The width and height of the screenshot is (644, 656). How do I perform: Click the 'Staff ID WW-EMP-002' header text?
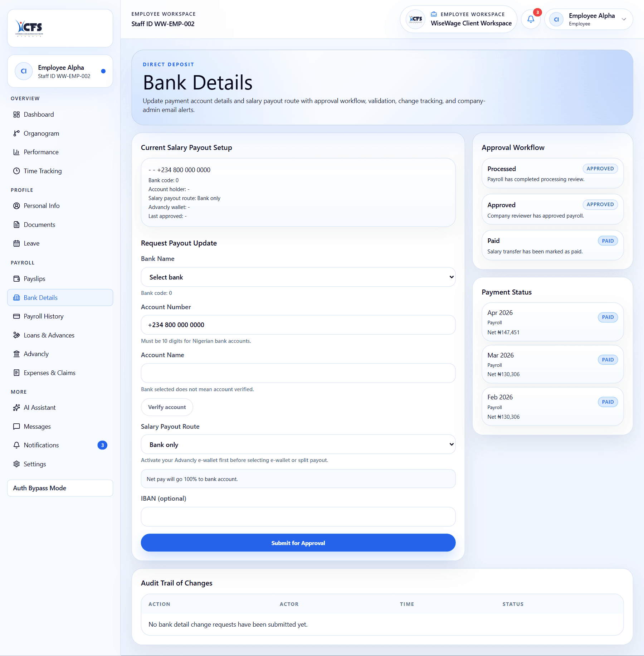(x=163, y=24)
